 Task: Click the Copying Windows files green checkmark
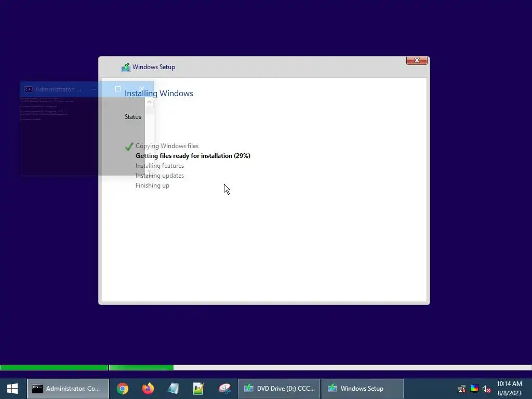129,146
